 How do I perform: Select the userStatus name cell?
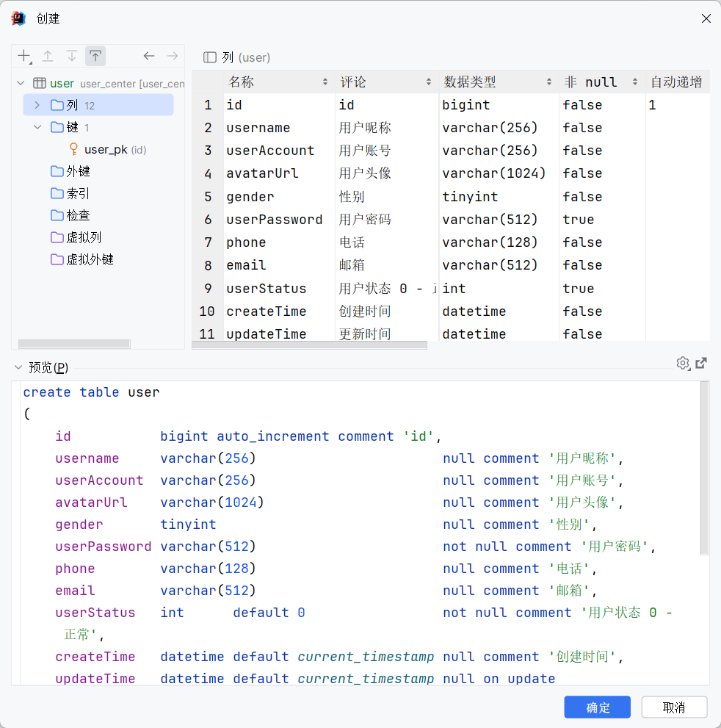(x=279, y=288)
